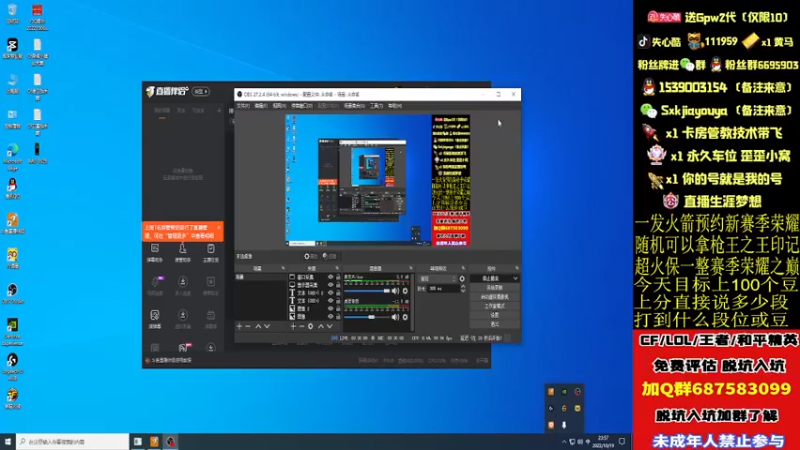Open the 视图(V) menu in OBS
The width and height of the screenshot is (800, 450).
click(x=279, y=106)
